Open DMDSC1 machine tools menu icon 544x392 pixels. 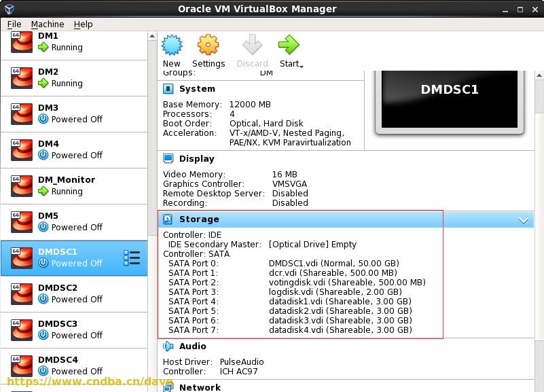pos(132,258)
